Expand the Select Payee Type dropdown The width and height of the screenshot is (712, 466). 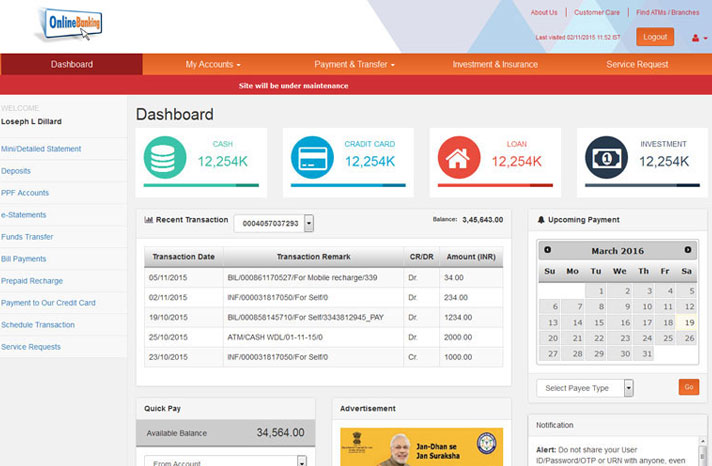point(628,387)
